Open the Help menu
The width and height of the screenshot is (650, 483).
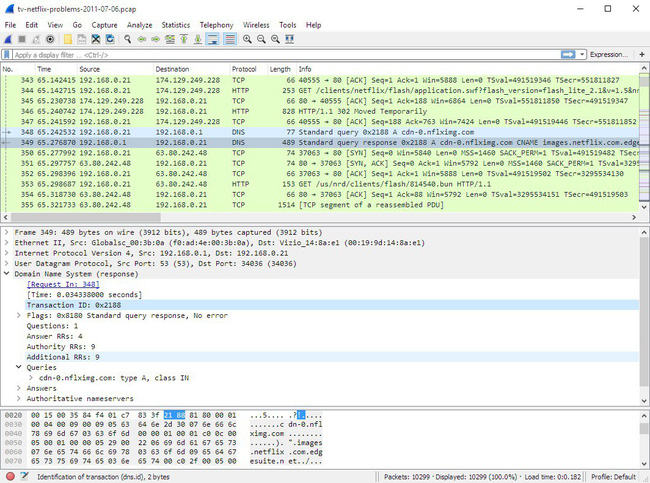(x=313, y=25)
